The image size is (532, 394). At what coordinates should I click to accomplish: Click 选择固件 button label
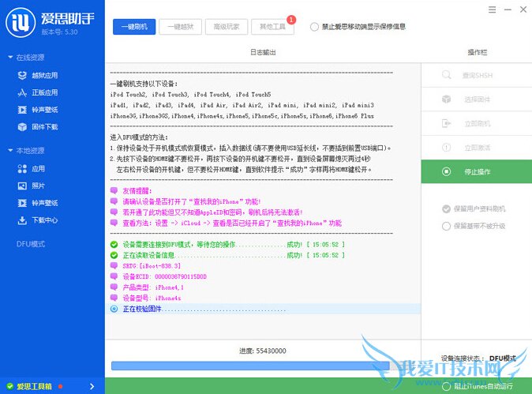point(478,99)
